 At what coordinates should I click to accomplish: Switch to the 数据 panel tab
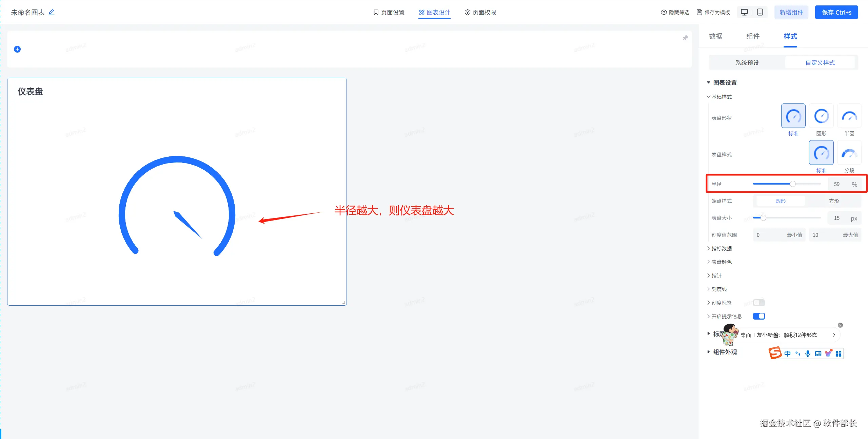coord(716,36)
